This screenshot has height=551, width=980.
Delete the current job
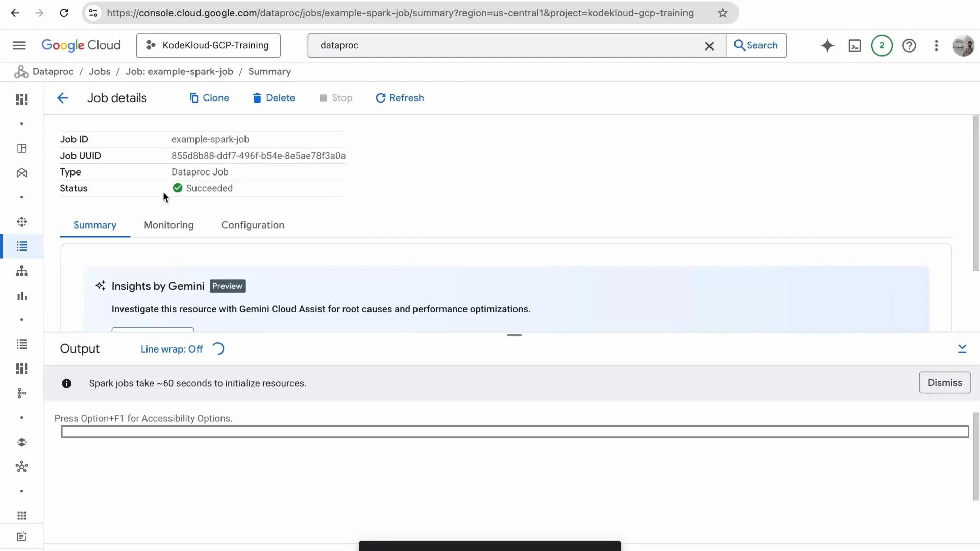click(274, 98)
